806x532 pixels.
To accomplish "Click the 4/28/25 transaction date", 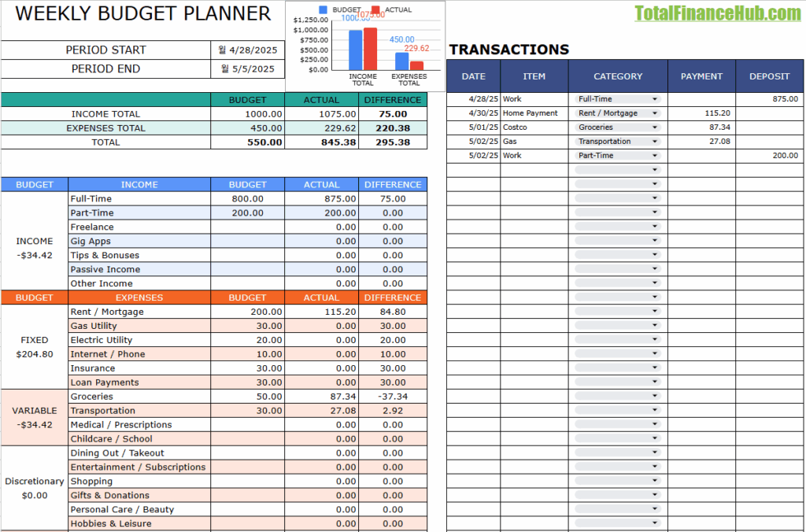I will (x=473, y=99).
